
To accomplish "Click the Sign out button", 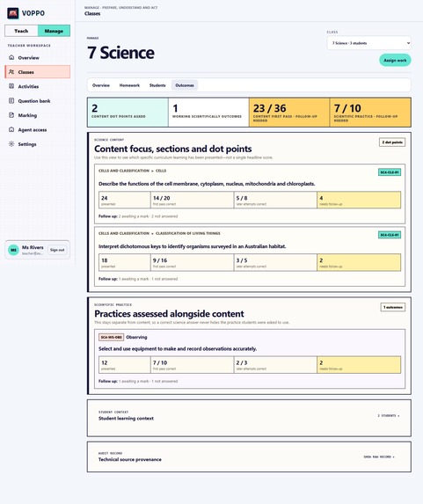I will click(x=57, y=250).
